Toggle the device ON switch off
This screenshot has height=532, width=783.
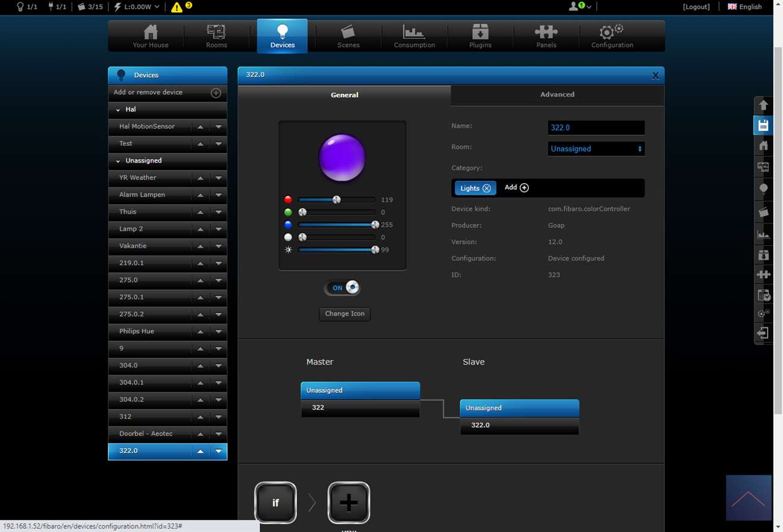click(343, 288)
